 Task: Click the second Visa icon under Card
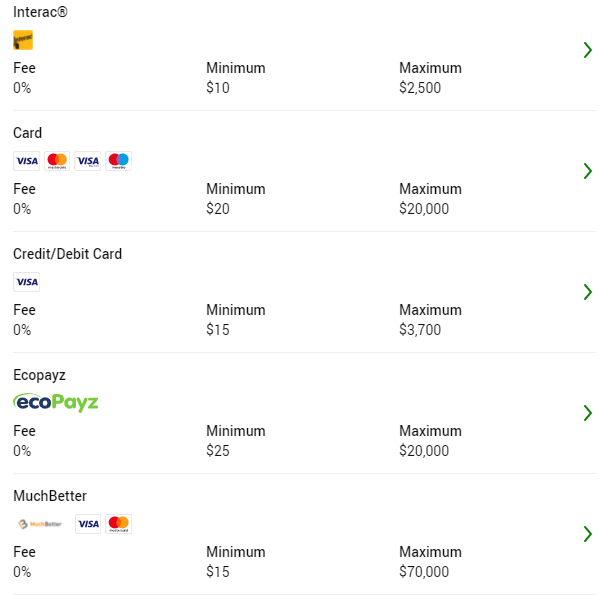point(87,161)
